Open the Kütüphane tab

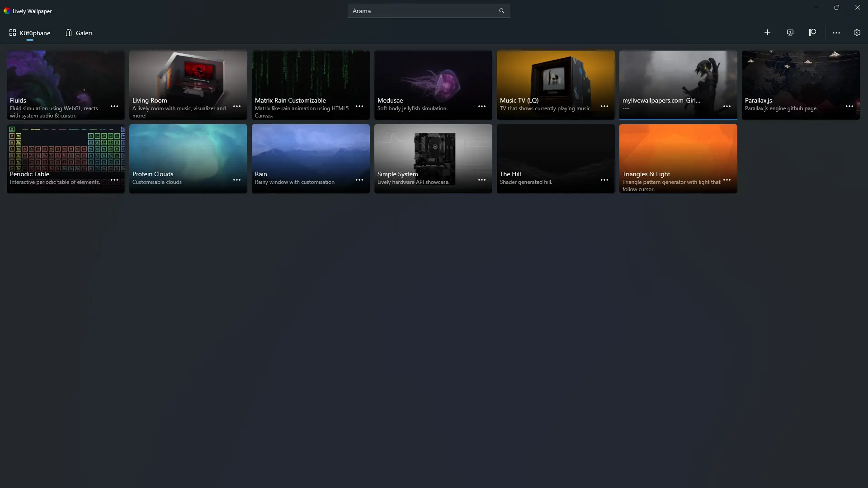[30, 33]
